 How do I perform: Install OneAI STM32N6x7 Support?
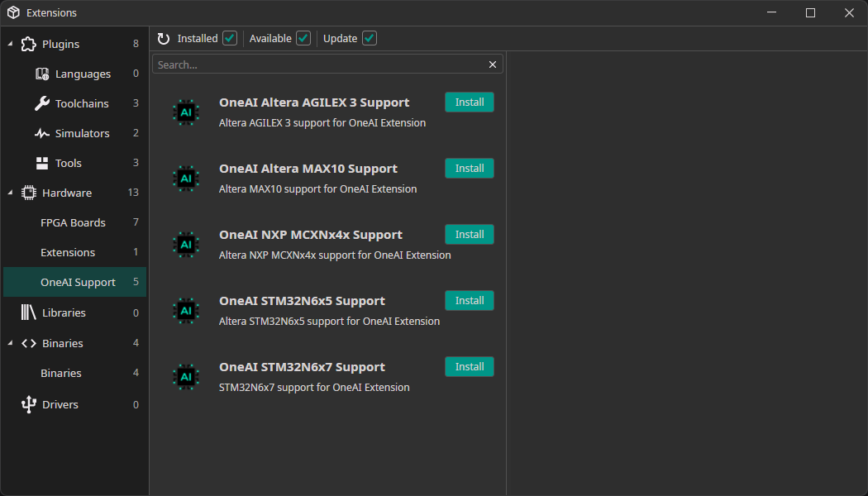(x=469, y=366)
